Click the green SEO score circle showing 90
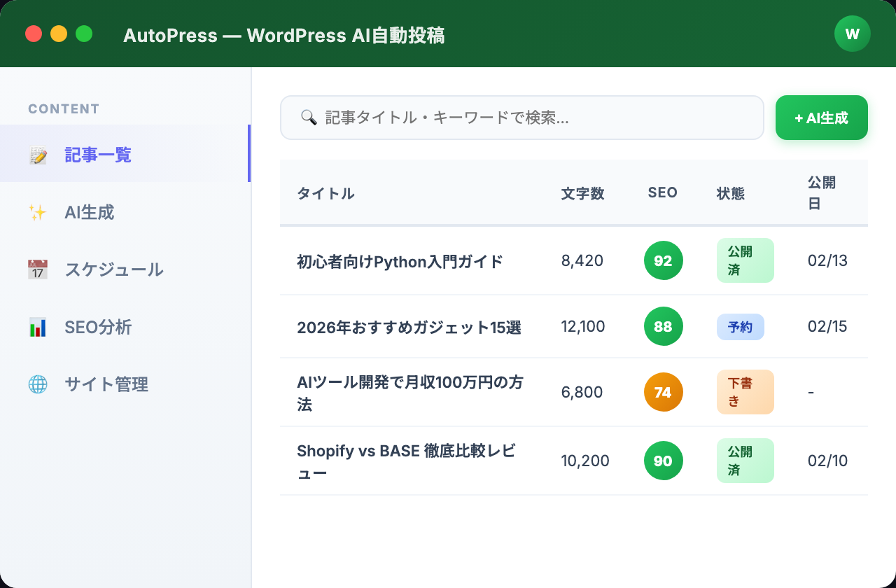Screen dimensions: 896x588 [663, 461]
